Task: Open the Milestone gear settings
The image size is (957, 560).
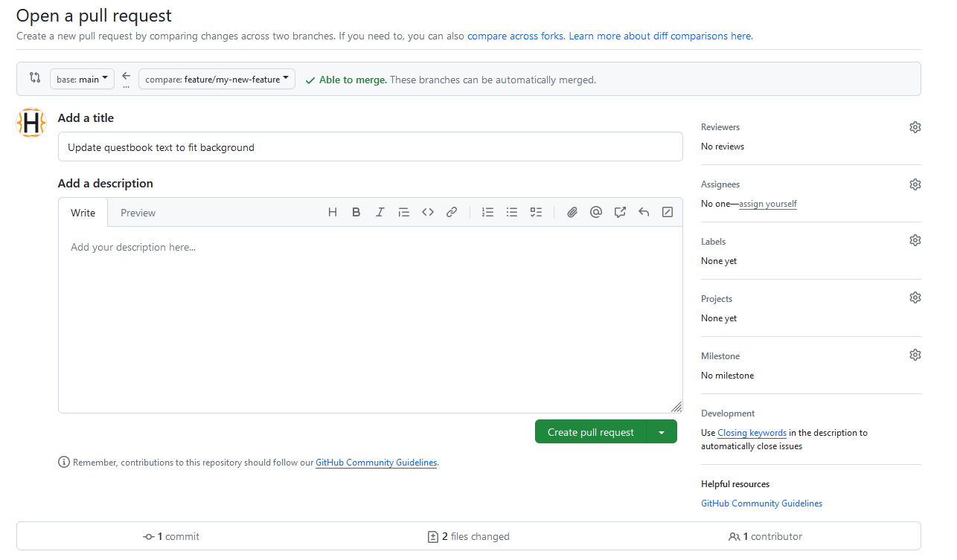Action: (915, 355)
